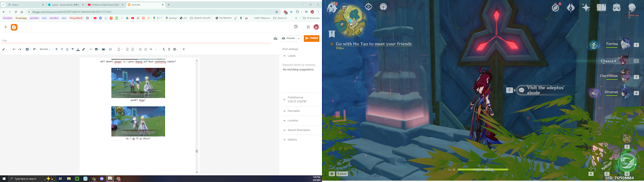644x182 pixels.
Task: Click the Blogger logo icon
Action: (14, 27)
